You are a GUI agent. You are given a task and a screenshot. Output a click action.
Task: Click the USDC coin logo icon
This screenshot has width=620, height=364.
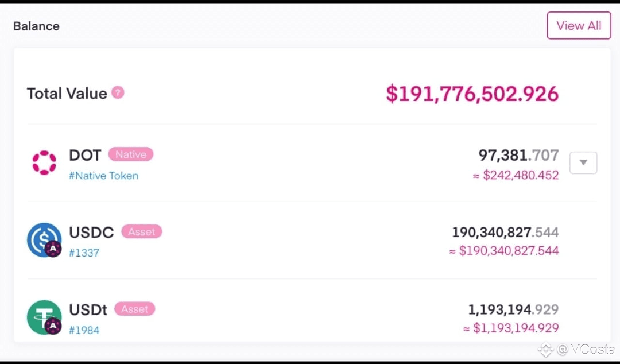44,240
